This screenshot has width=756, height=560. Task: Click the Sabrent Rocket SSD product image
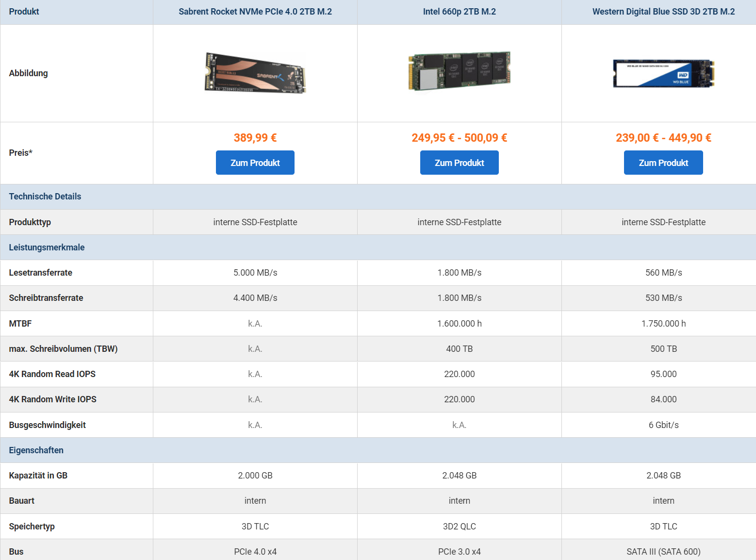[x=255, y=73]
